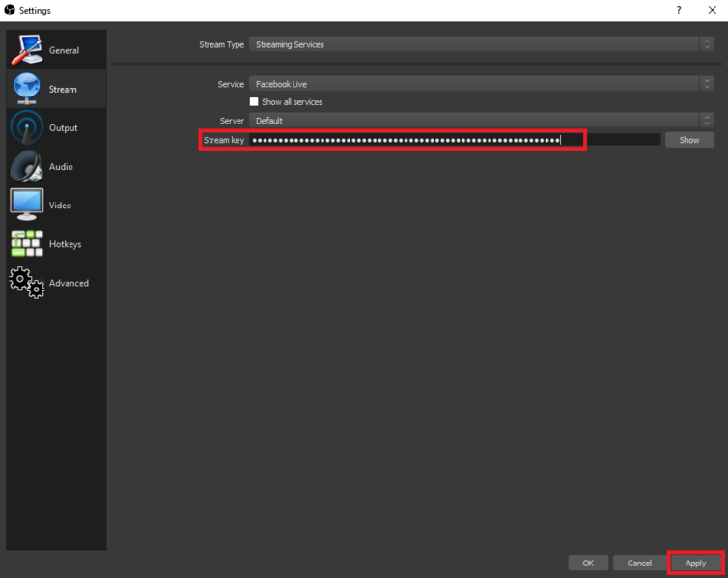This screenshot has width=728, height=578.
Task: Open the help question mark button
Action: pyautogui.click(x=679, y=10)
